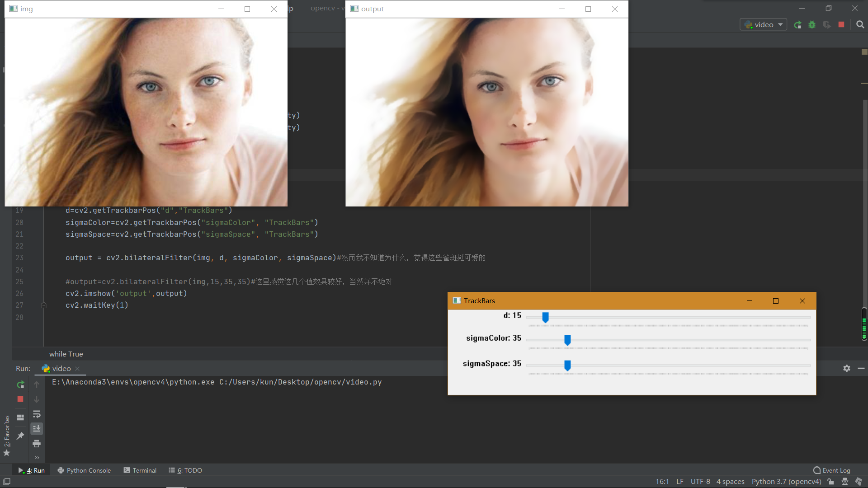Click the printer icon in Run panel

[37, 444]
